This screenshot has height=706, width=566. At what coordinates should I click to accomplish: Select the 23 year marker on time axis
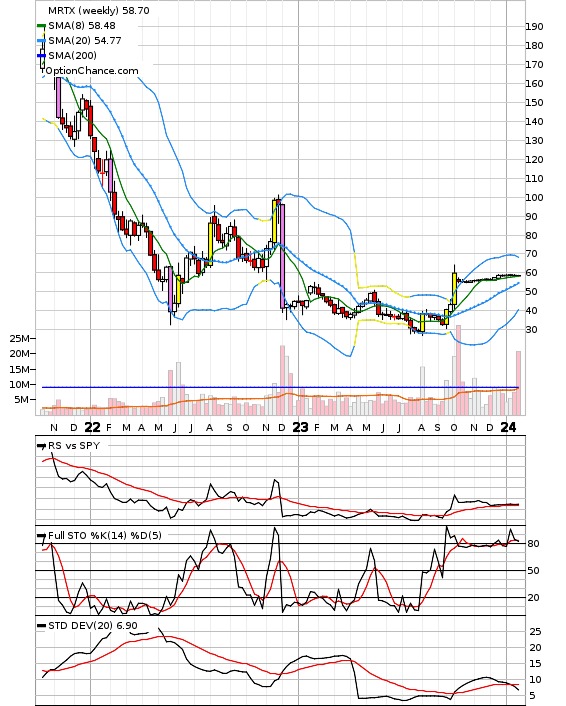pos(300,427)
